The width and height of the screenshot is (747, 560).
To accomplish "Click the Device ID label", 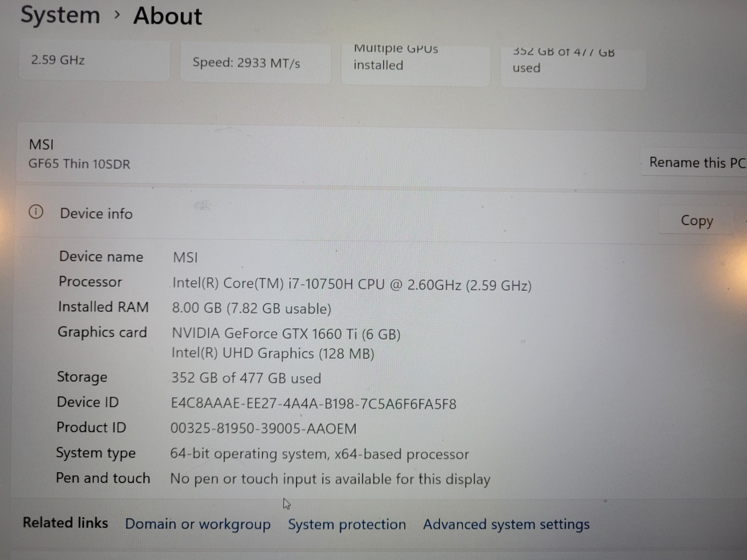I will coord(88,402).
